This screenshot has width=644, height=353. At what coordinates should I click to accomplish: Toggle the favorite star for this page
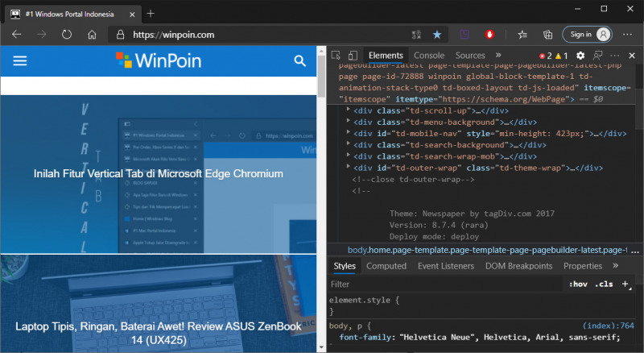click(x=437, y=35)
